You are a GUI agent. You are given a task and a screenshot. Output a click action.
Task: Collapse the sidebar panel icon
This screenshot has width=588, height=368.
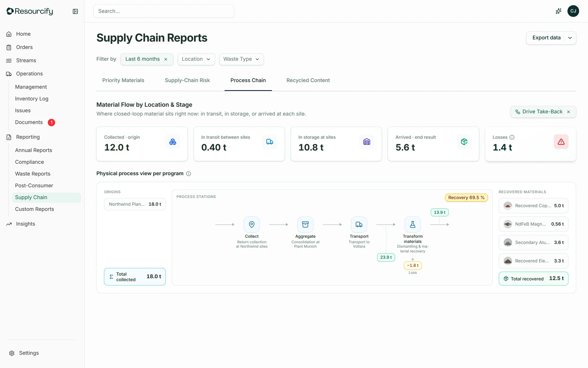click(75, 11)
